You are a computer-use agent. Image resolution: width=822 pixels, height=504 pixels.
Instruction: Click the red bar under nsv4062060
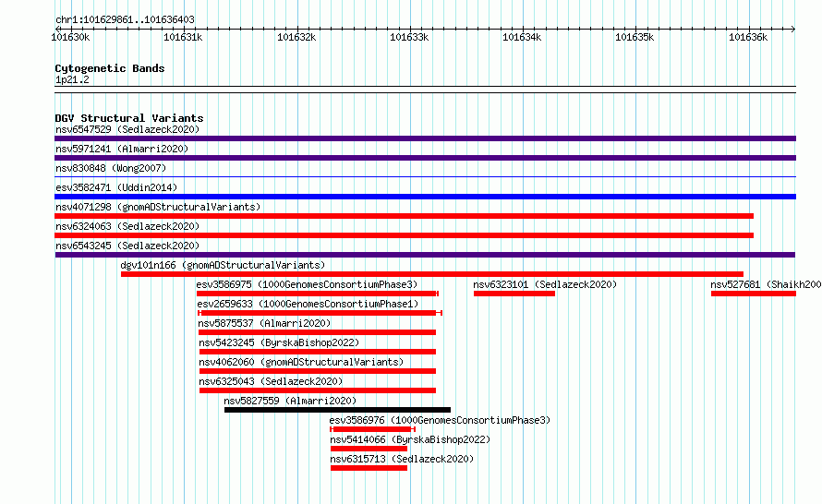pos(317,371)
